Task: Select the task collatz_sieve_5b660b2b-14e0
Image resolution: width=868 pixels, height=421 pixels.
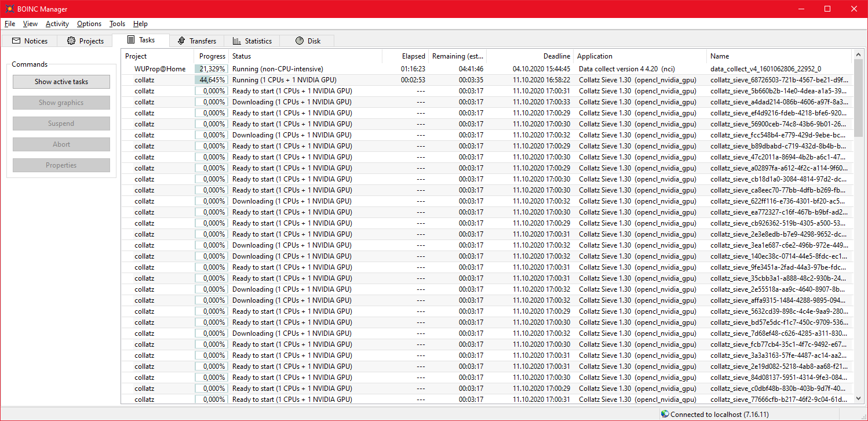Action: click(778, 91)
